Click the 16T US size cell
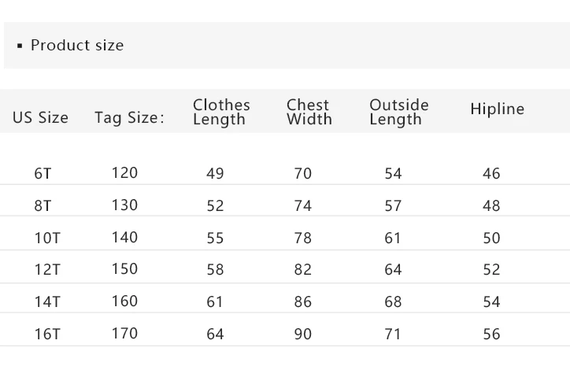The width and height of the screenshot is (570, 392). [x=46, y=334]
